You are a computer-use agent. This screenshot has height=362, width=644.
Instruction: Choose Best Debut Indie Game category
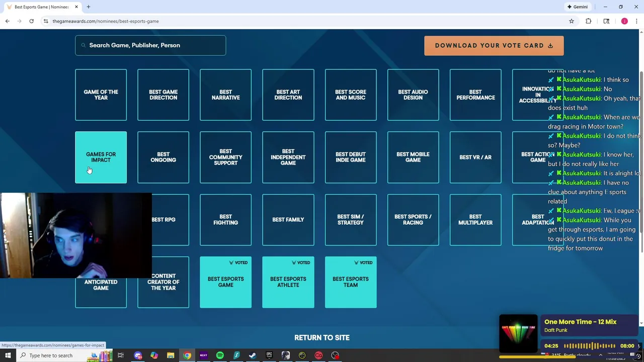pyautogui.click(x=351, y=157)
